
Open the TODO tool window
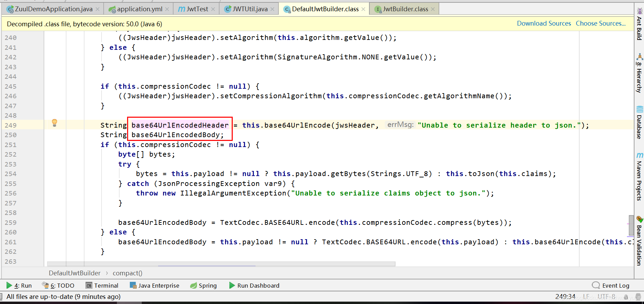coord(58,286)
